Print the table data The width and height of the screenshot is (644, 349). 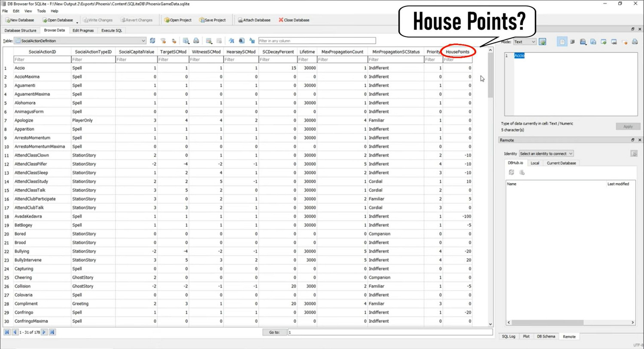[196, 41]
